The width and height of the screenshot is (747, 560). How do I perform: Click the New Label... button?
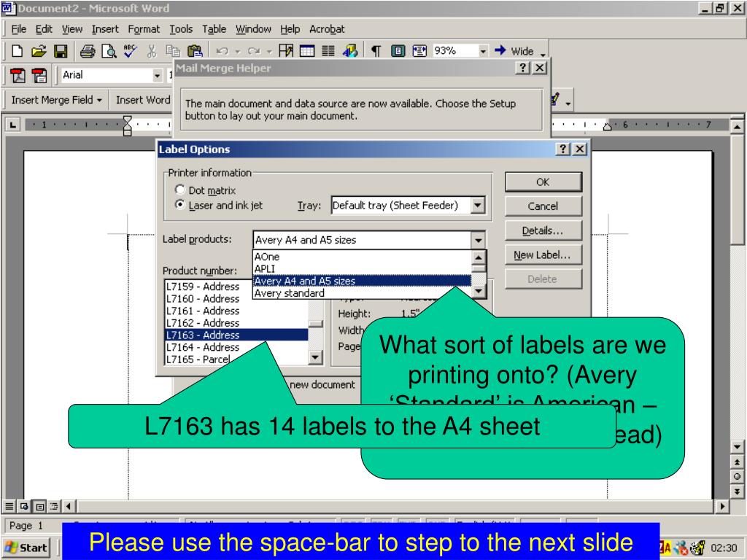coord(543,254)
